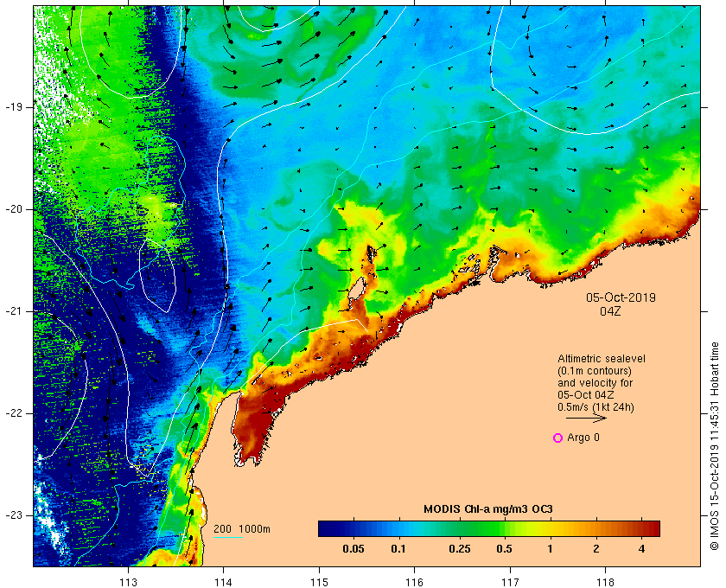This screenshot has width=726, height=588.
Task: Click the longitude label 118
Action: [x=605, y=582]
